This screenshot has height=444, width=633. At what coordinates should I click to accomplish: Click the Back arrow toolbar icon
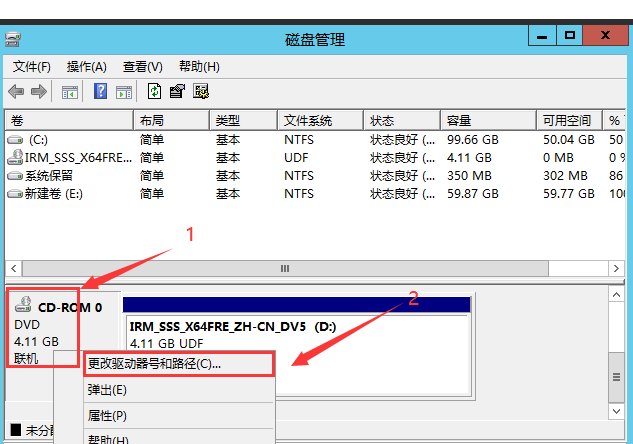(x=16, y=92)
